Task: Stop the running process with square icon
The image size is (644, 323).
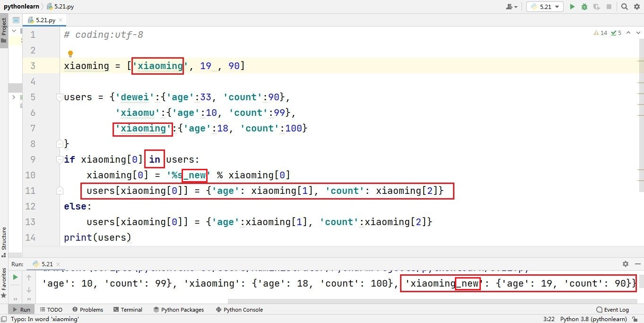Action: pyautogui.click(x=609, y=7)
